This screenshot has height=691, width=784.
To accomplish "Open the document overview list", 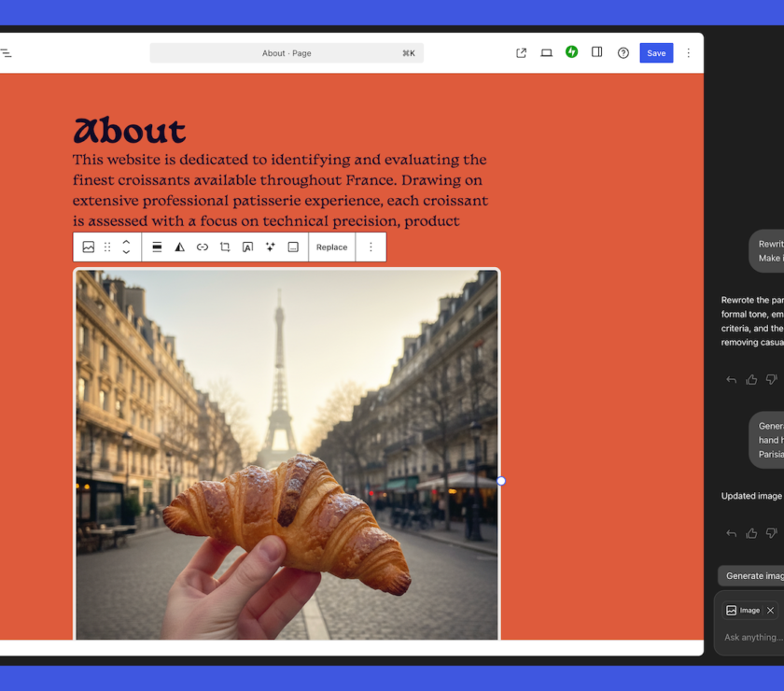I will [6, 53].
